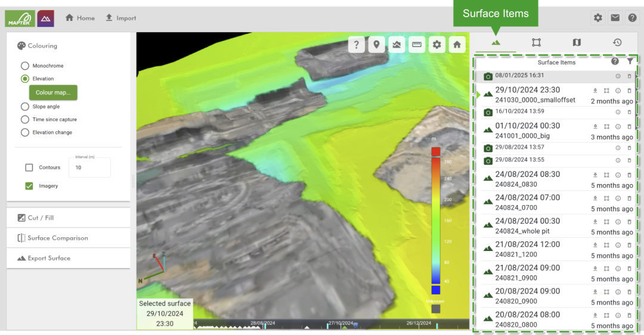644x335 pixels.
Task: Reset view with the viewer home icon
Action: pyautogui.click(x=457, y=45)
